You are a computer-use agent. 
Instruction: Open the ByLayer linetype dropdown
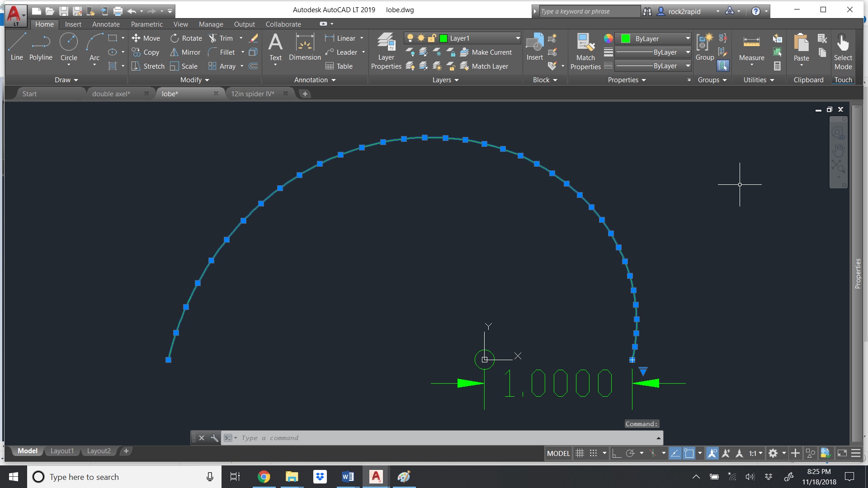pyautogui.click(x=688, y=66)
